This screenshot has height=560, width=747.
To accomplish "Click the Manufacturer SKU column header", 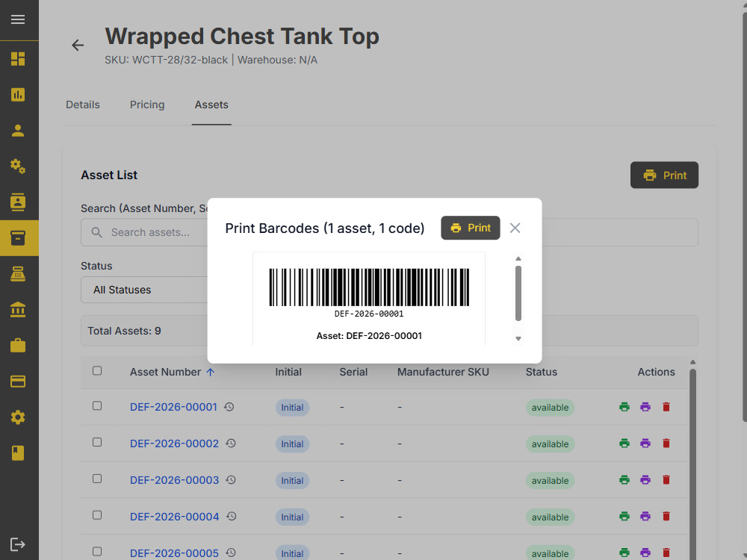I will (x=443, y=372).
